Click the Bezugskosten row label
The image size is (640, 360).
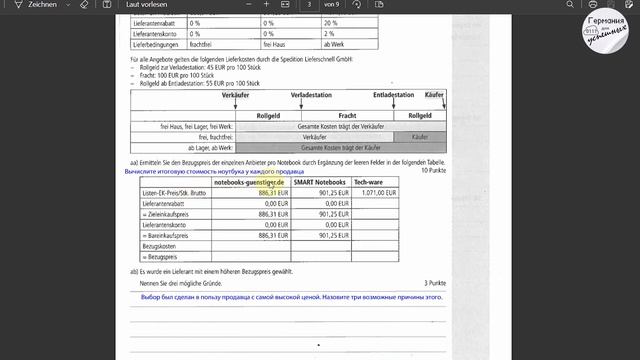pos(159,247)
